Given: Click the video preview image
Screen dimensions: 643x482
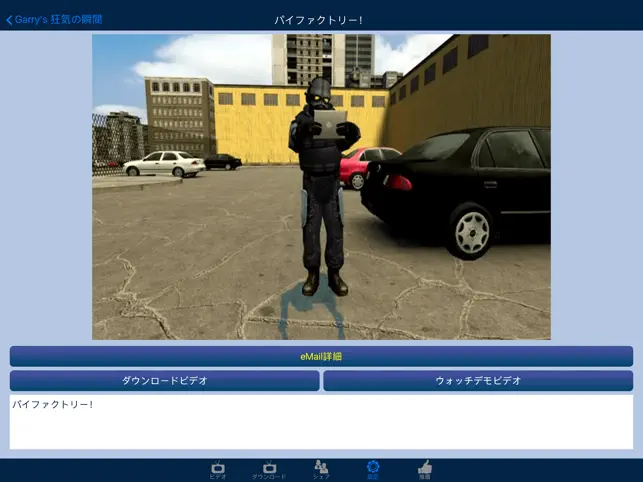Looking at the screenshot, I should [321, 187].
